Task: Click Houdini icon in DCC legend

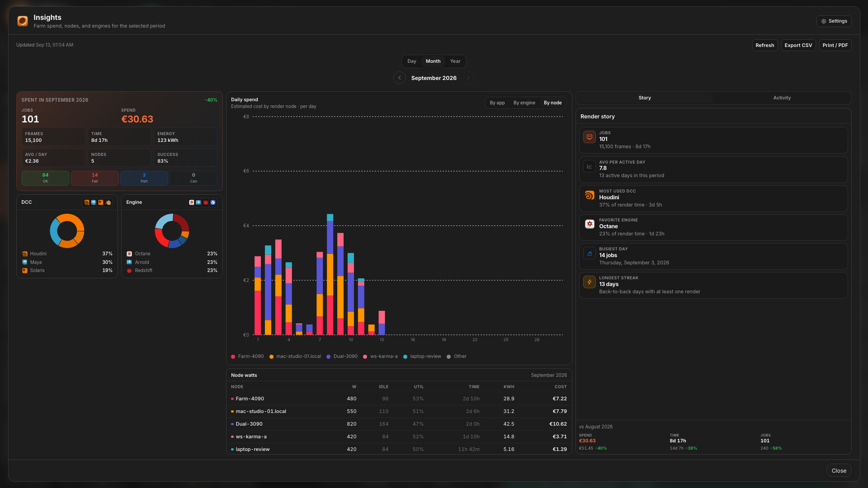Action: coord(25,254)
